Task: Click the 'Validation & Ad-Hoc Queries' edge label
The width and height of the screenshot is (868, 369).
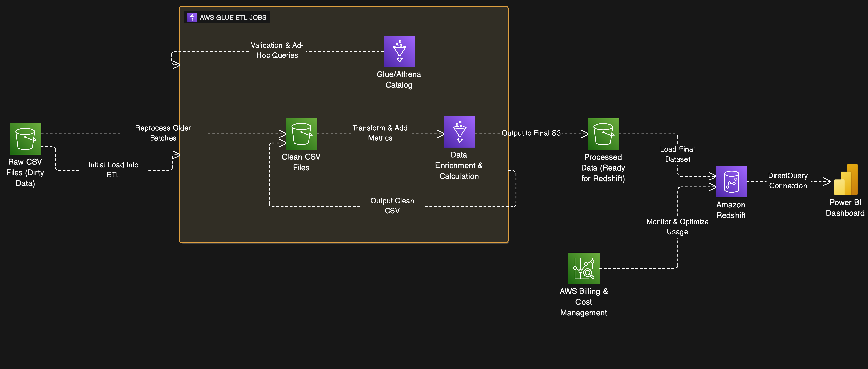Action: pos(277,50)
